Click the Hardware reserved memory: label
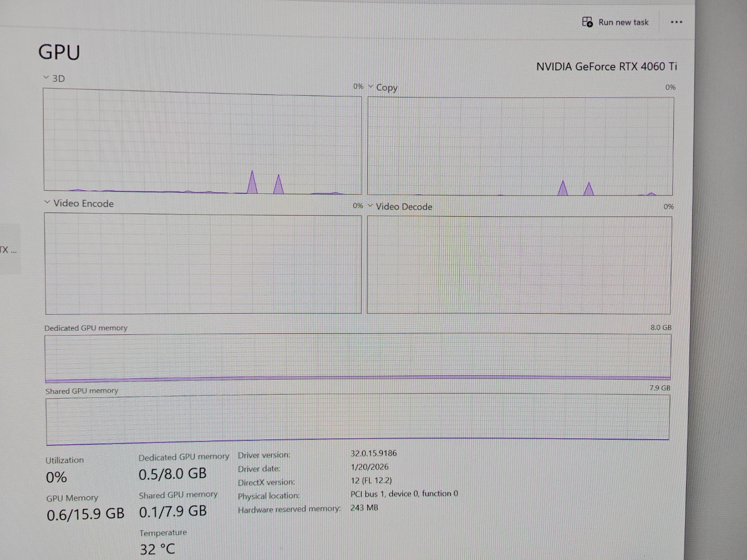This screenshot has width=747, height=560. point(289,509)
